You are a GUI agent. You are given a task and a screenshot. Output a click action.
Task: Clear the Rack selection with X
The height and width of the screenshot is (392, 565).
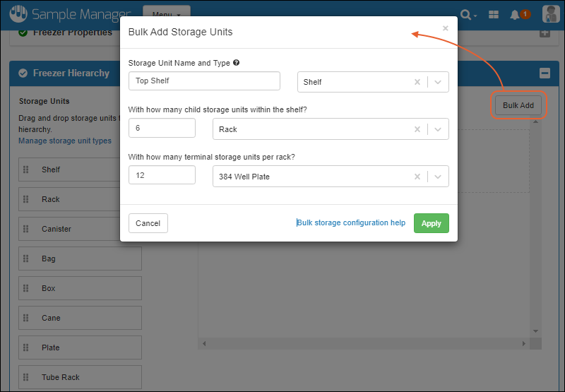pyautogui.click(x=417, y=129)
